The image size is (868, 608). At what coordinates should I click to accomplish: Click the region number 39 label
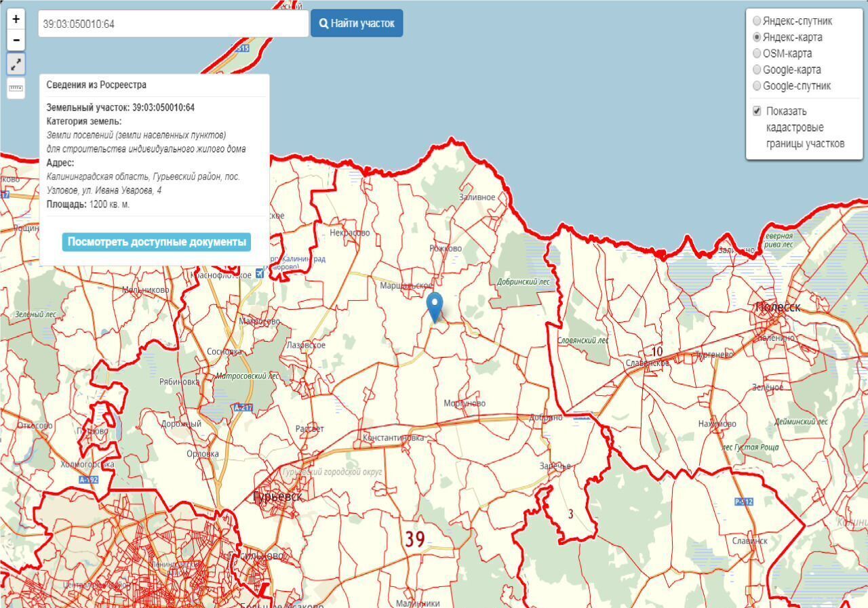tap(415, 540)
